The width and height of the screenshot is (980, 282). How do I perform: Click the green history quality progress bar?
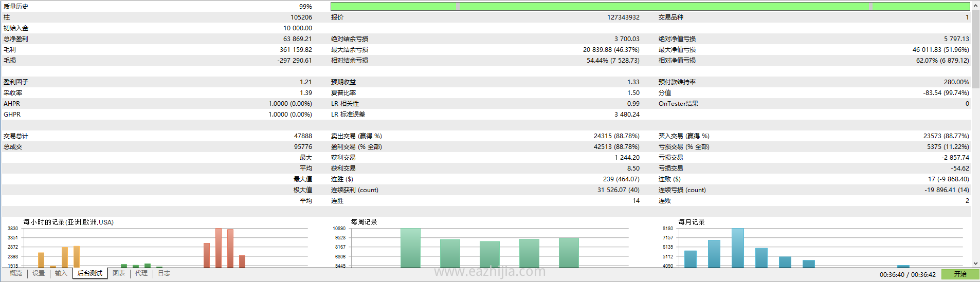(650, 6)
